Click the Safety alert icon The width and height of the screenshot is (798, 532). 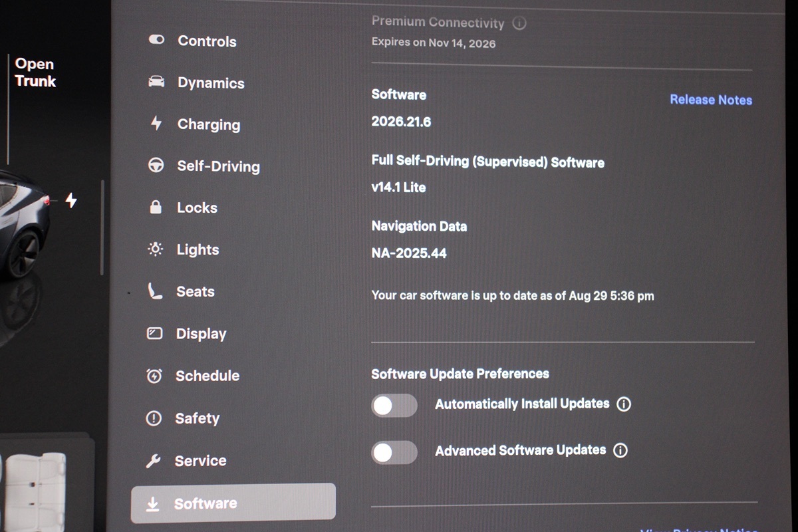[x=154, y=418]
